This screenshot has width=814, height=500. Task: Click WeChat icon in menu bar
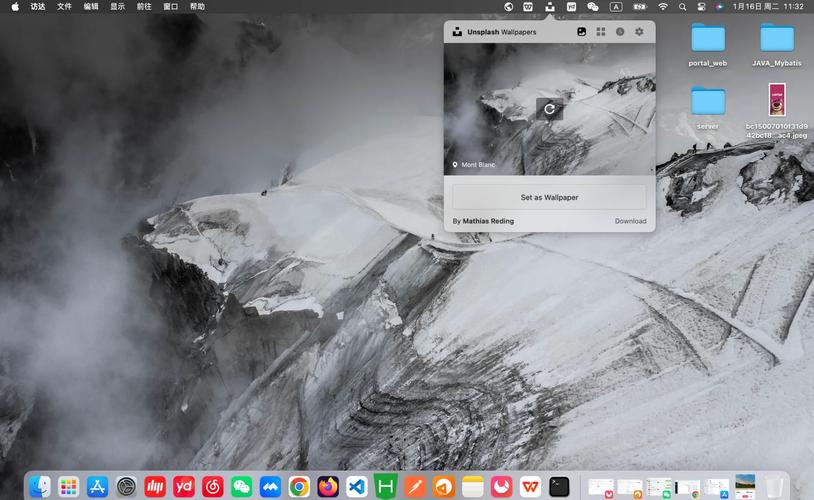click(x=592, y=7)
